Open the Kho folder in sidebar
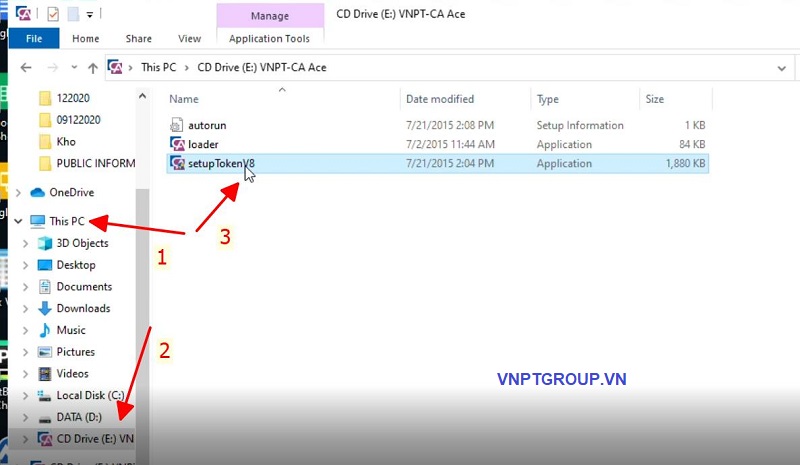Viewport: 800px width, 465px height. pos(66,141)
